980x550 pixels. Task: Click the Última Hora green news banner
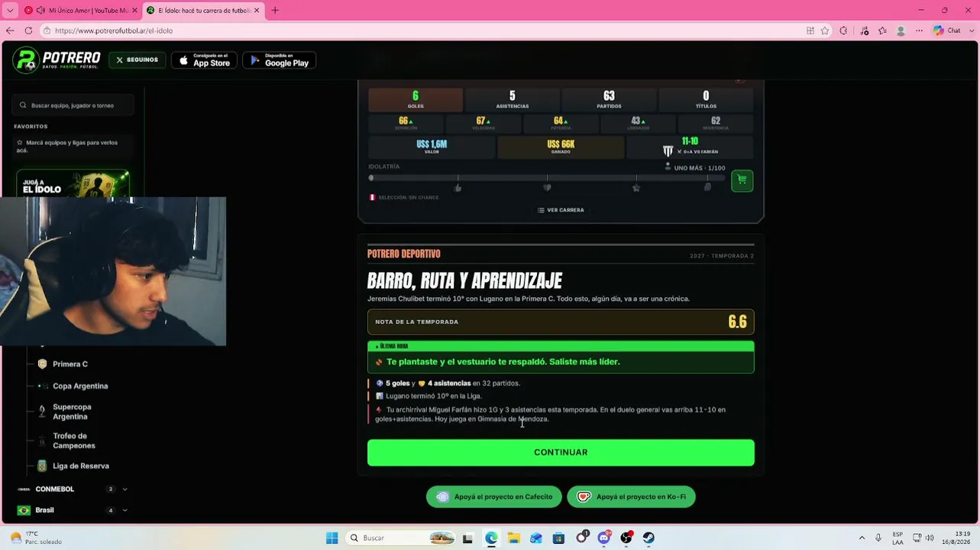pyautogui.click(x=561, y=357)
